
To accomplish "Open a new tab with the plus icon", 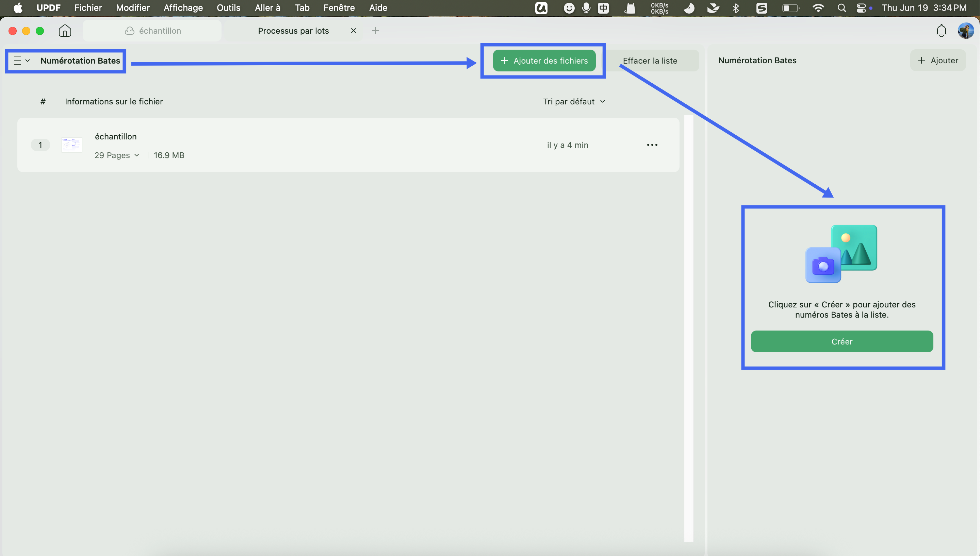I will 375,31.
